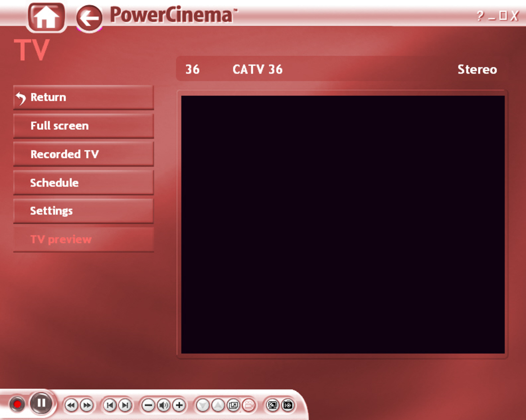
Task: Mute audio using the speaker icon
Action: (x=164, y=405)
